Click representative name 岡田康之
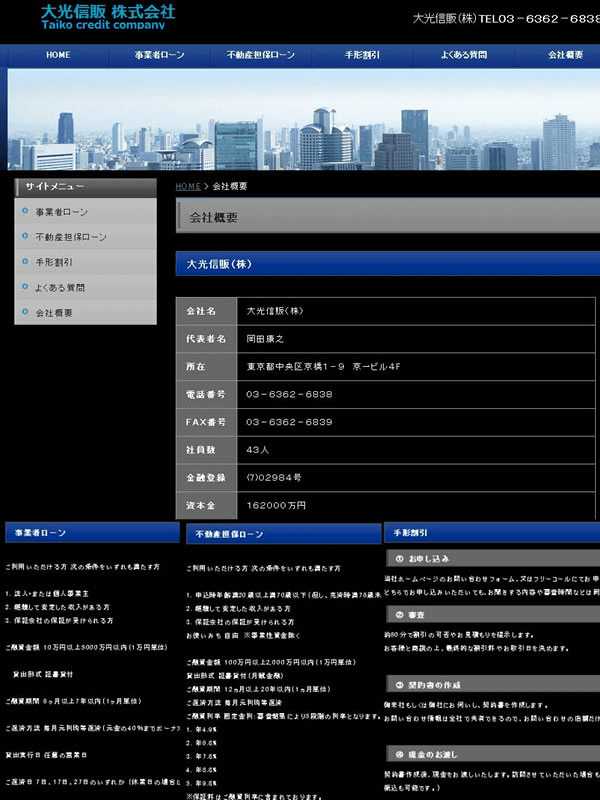 (265, 339)
